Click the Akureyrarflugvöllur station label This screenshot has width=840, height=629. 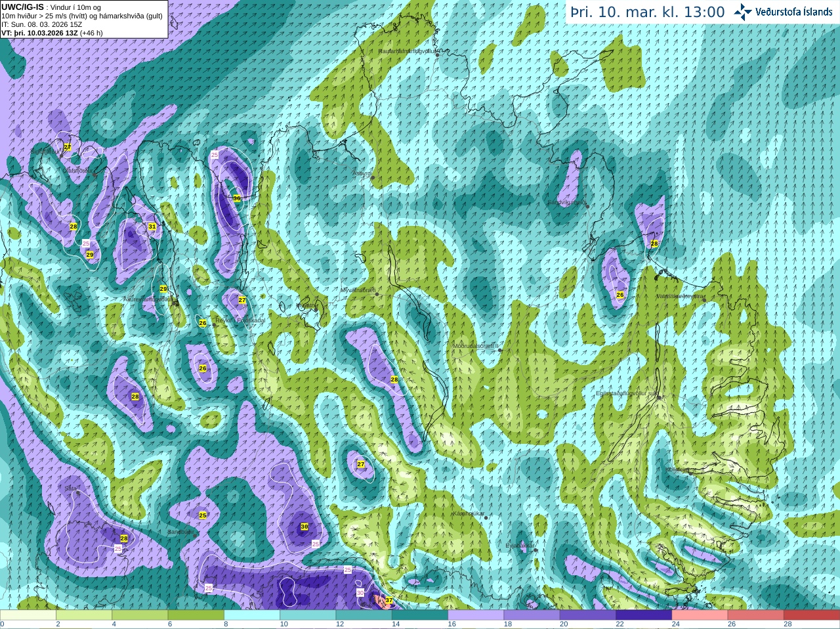point(149,299)
